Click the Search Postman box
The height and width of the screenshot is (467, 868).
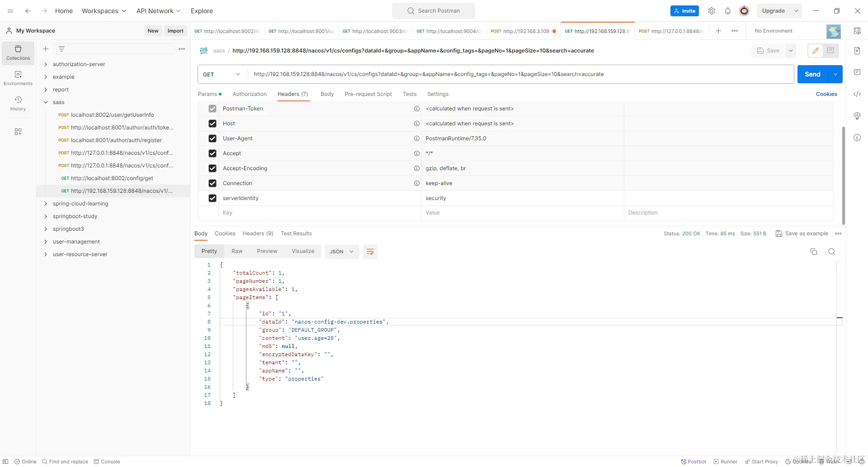point(434,11)
